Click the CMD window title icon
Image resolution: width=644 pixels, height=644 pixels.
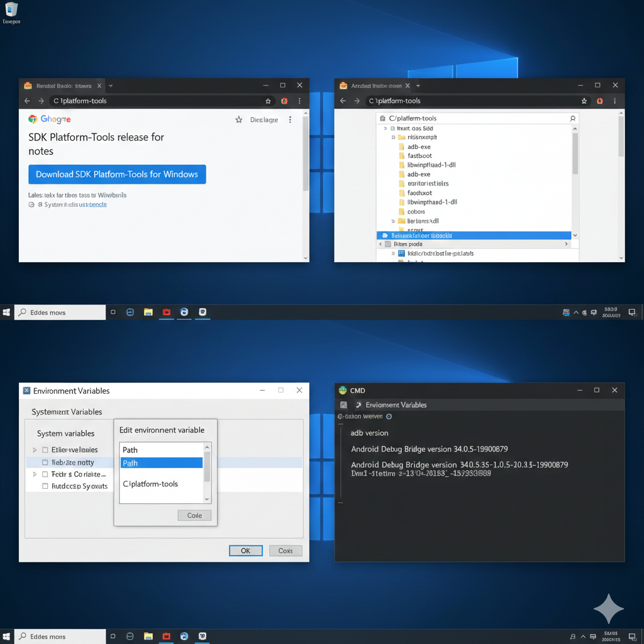[343, 390]
